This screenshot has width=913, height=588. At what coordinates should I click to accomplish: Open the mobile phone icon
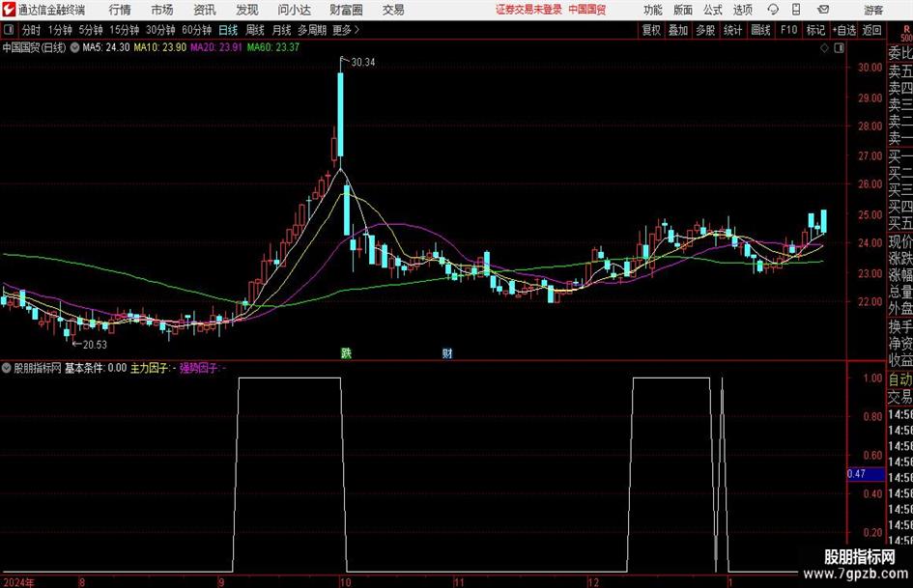point(796,10)
